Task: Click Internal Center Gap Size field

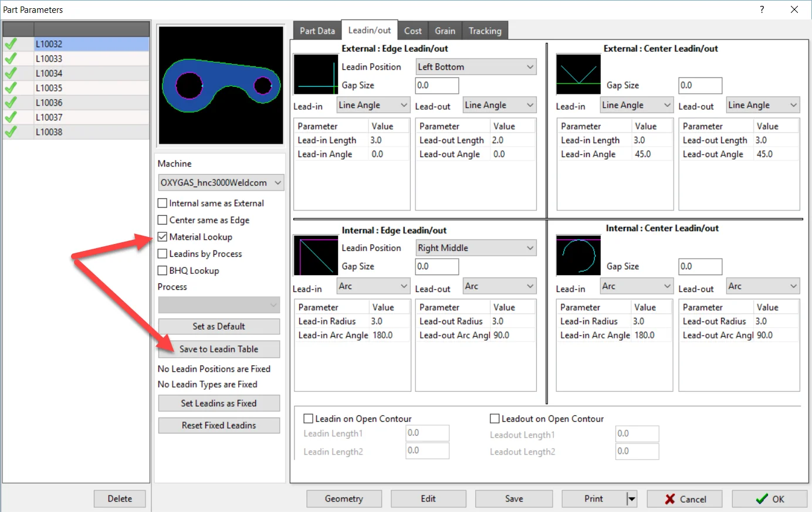Action: (x=700, y=266)
